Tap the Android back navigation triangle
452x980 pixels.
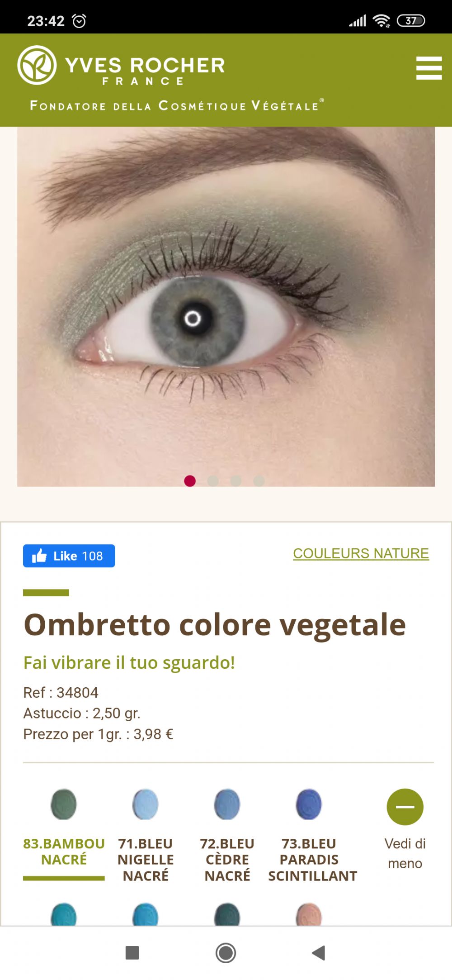[x=319, y=953]
